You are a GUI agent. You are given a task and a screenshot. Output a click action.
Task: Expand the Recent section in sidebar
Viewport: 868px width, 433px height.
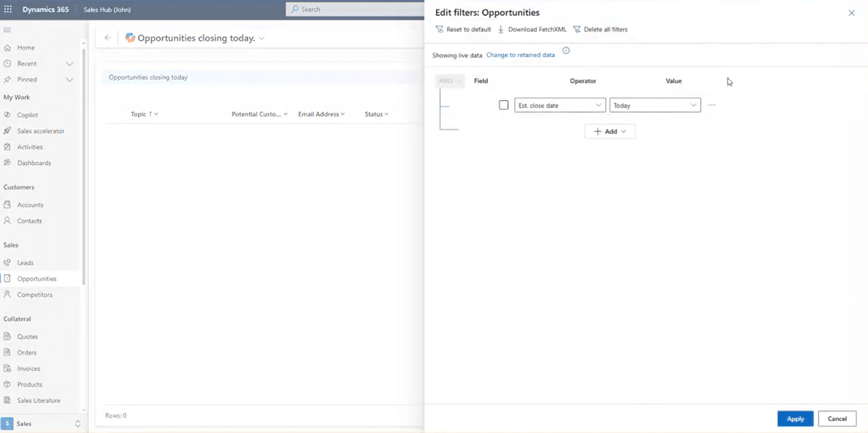click(x=69, y=64)
